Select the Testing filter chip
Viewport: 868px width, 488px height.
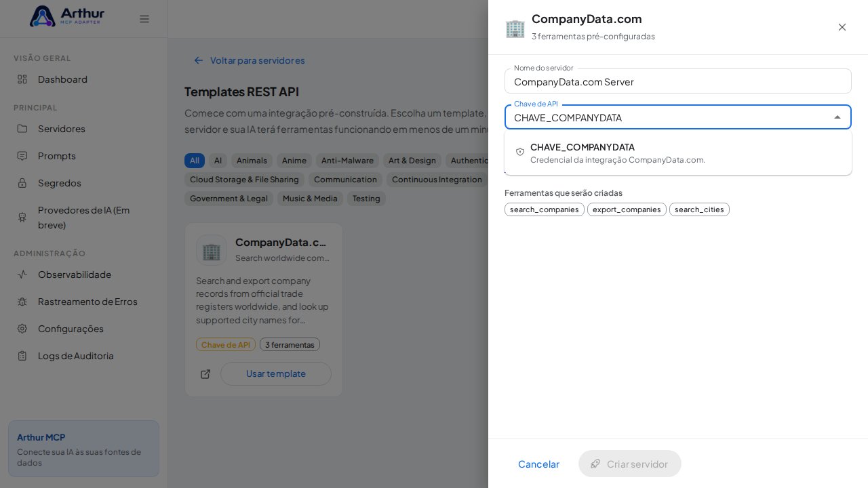click(x=366, y=199)
